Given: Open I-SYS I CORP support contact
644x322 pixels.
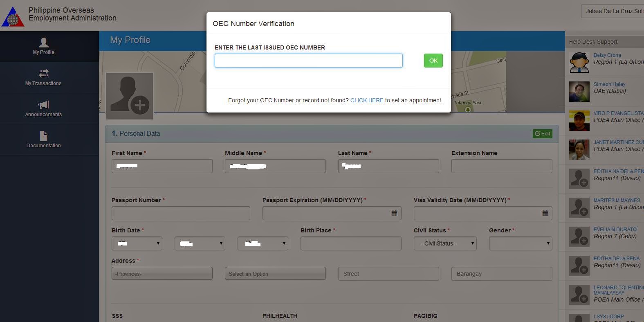Looking at the screenshot, I should [x=609, y=317].
